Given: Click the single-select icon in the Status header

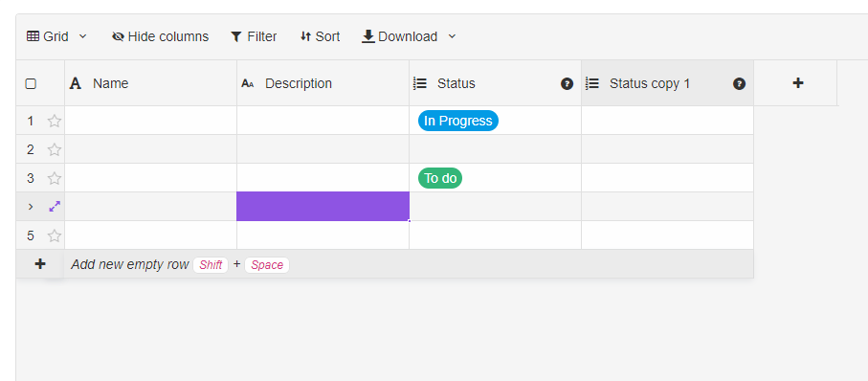Looking at the screenshot, I should pyautogui.click(x=420, y=83).
